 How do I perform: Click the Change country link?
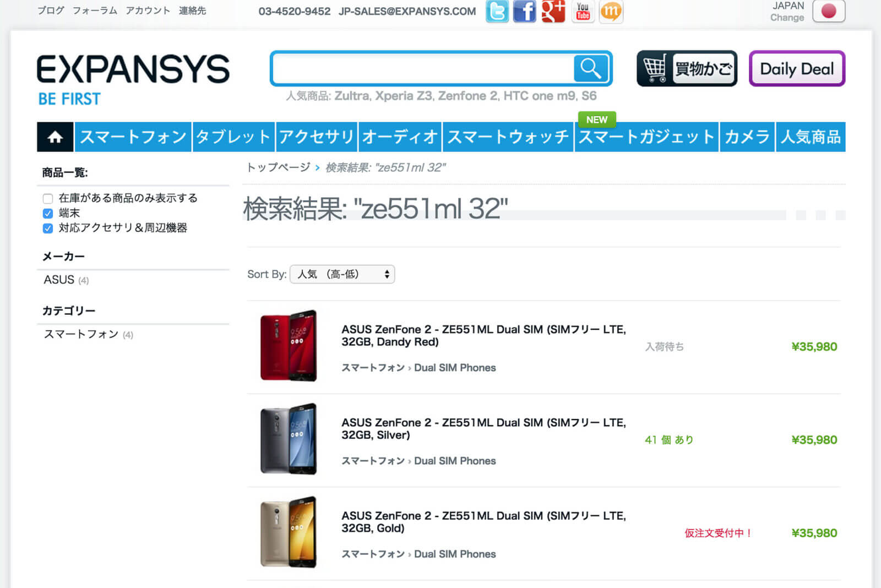click(787, 18)
